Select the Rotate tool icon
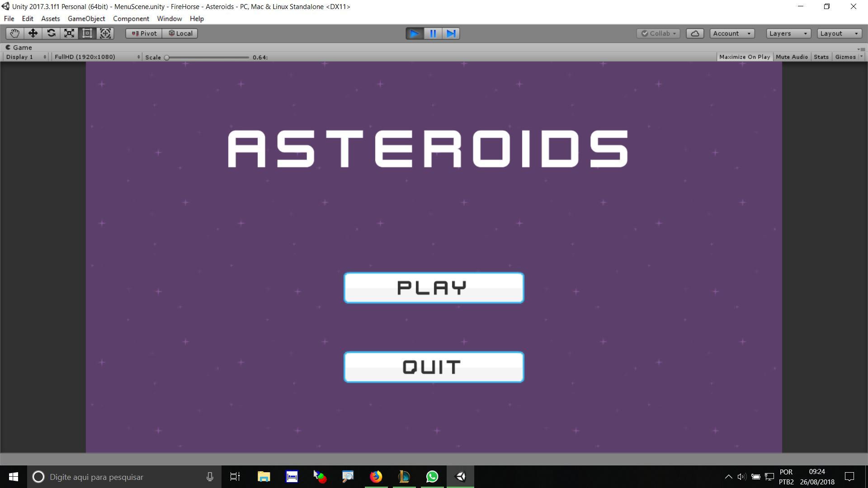The image size is (868, 488). pyautogui.click(x=51, y=33)
